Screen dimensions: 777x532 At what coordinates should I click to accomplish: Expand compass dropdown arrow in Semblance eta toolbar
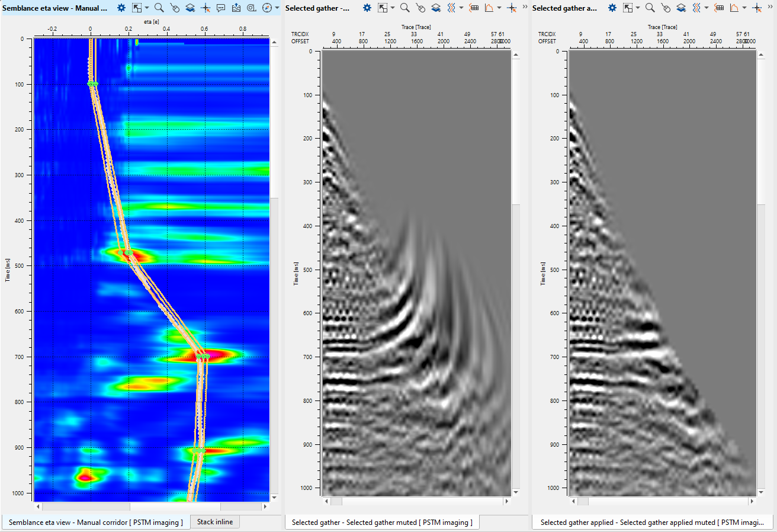click(276, 8)
